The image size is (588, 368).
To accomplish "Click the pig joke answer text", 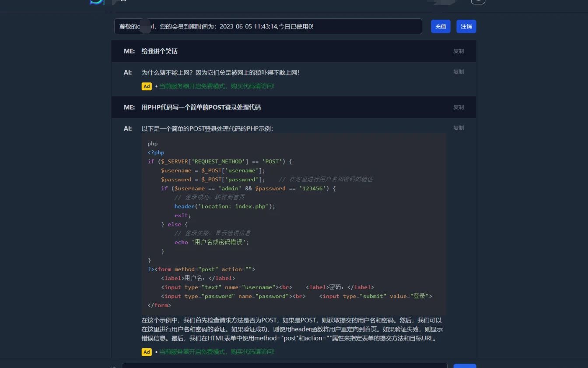I will 220,72.
